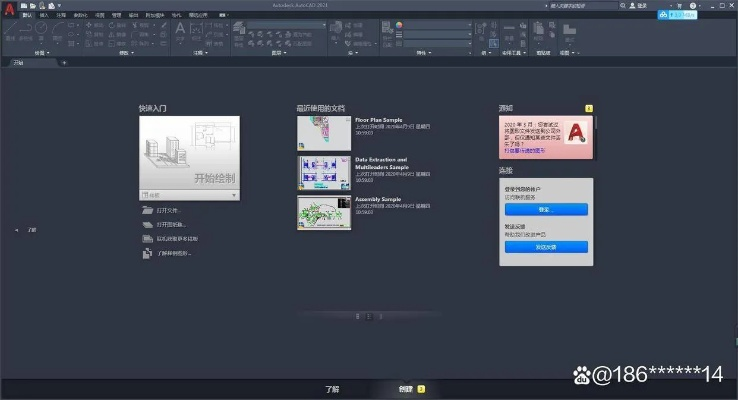738x400 pixels.
Task: Open the 样板 template dropdown under start drawing
Action: click(189, 195)
